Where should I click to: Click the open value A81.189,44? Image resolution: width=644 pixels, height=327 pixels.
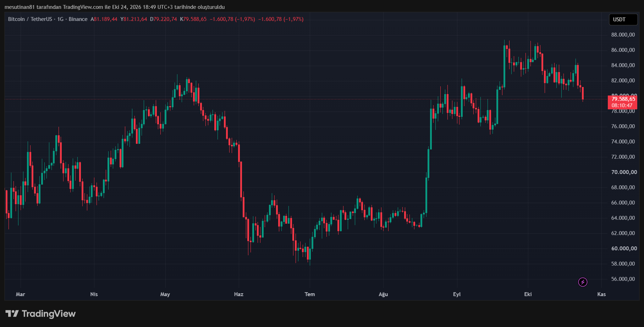pos(104,19)
